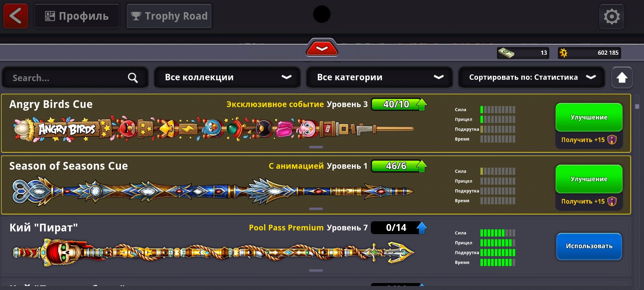This screenshot has width=644, height=290.
Task: Open 'Сортировать по: Статистика' sort dropdown
Action: 532,78
